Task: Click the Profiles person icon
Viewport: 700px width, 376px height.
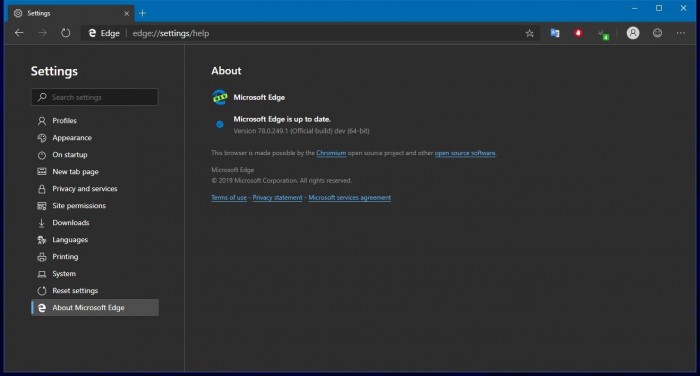Action: click(42, 121)
